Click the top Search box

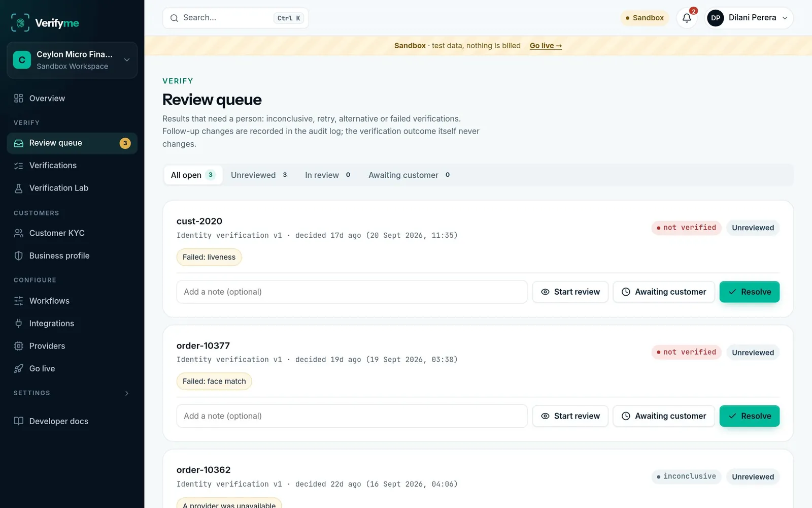click(235, 18)
